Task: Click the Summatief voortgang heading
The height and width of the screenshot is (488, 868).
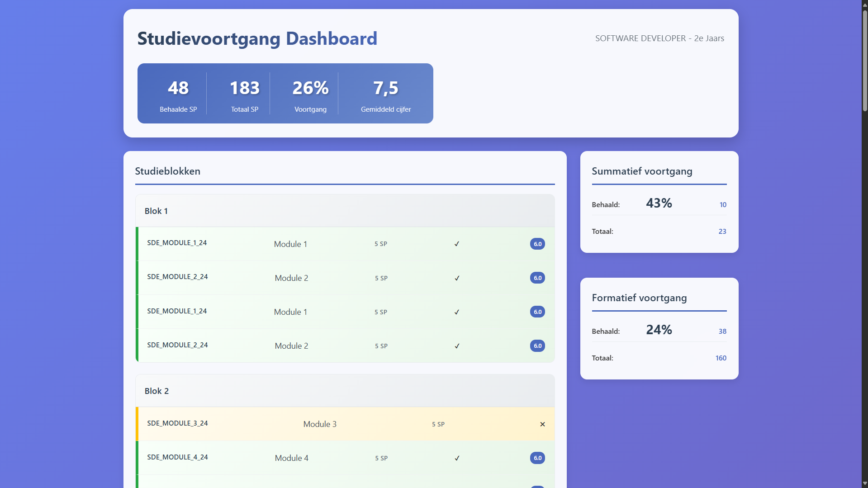Action: coord(642,171)
